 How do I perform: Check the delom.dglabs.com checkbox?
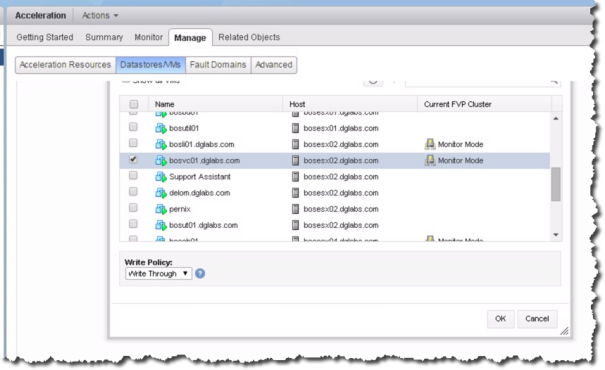(133, 191)
